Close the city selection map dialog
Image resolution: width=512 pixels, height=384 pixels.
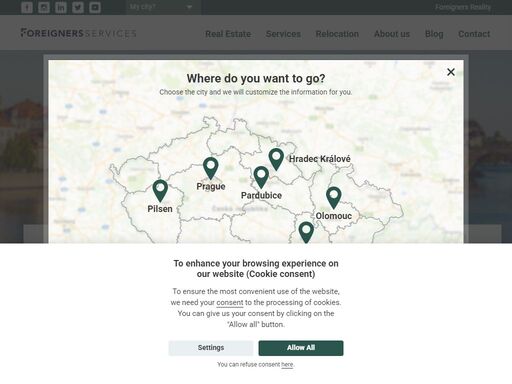[451, 72]
